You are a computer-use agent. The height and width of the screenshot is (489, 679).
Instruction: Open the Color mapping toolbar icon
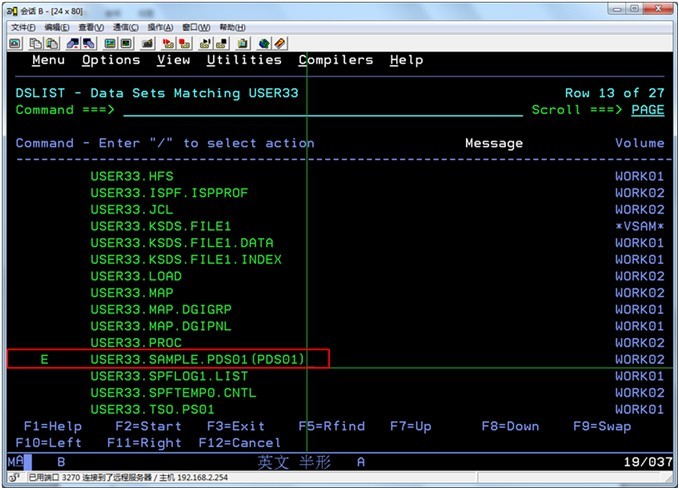pos(126,43)
